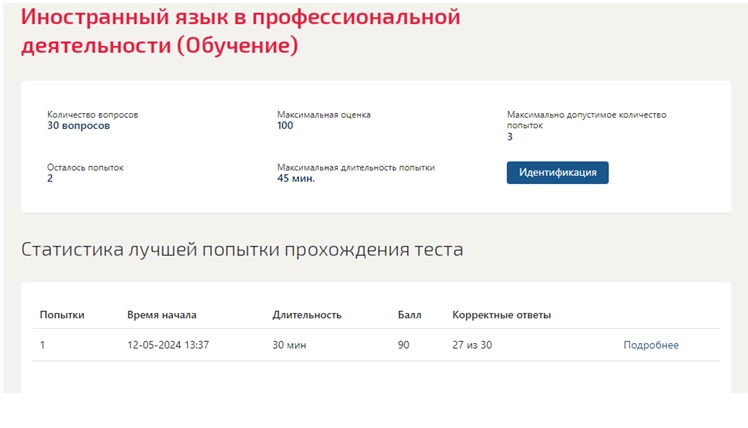Click the Максимальная длительность попытки label
Viewport: 748px width, 428px height.
[356, 167]
